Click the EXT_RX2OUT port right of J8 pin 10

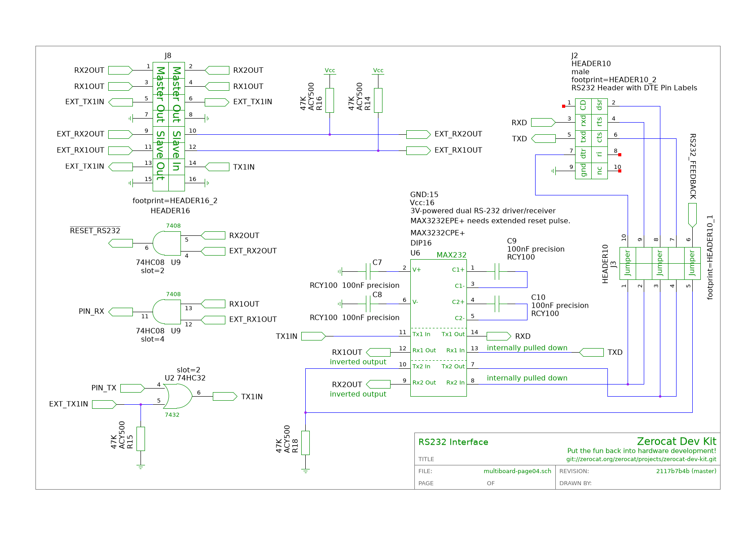tap(418, 134)
